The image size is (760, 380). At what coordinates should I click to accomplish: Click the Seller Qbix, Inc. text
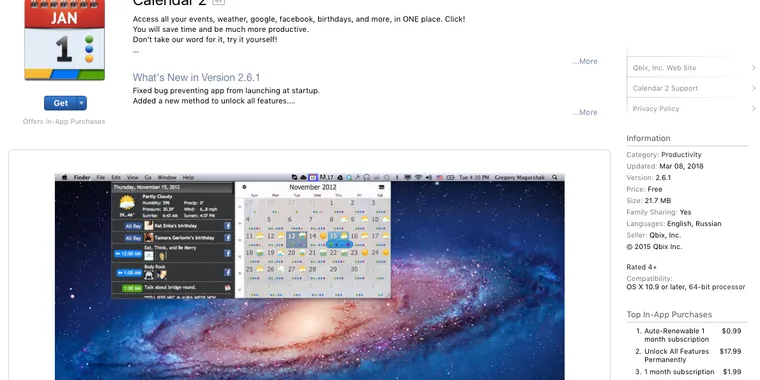click(654, 235)
